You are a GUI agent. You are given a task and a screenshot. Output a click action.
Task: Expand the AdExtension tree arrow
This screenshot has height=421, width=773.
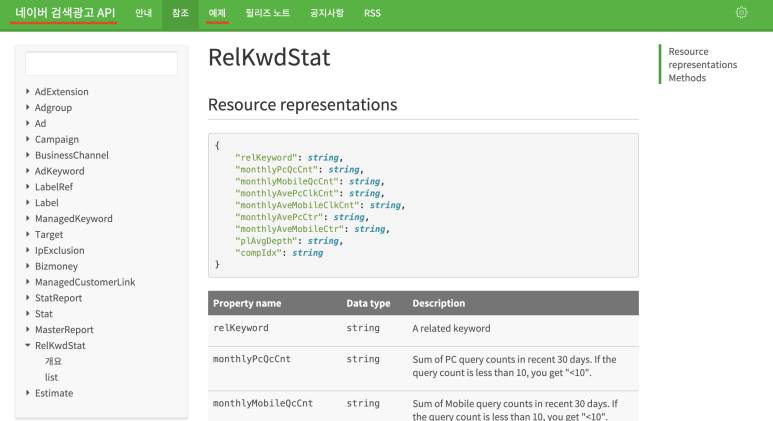(28, 92)
